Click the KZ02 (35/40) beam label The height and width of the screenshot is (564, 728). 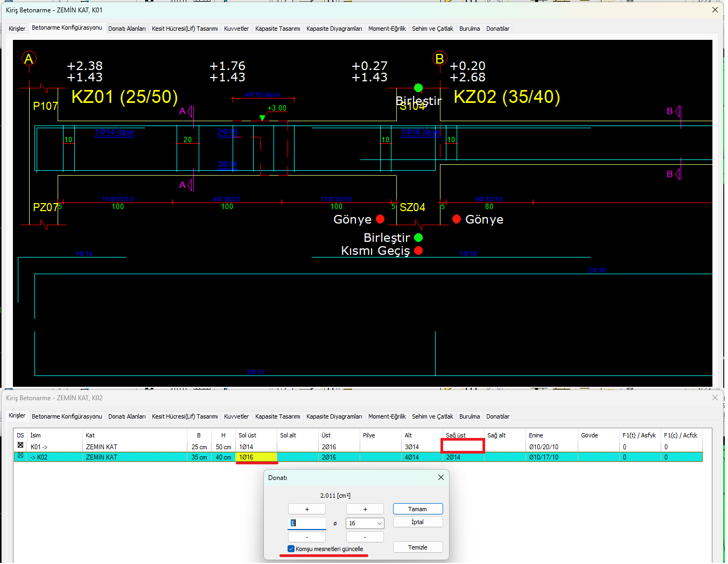click(x=507, y=97)
